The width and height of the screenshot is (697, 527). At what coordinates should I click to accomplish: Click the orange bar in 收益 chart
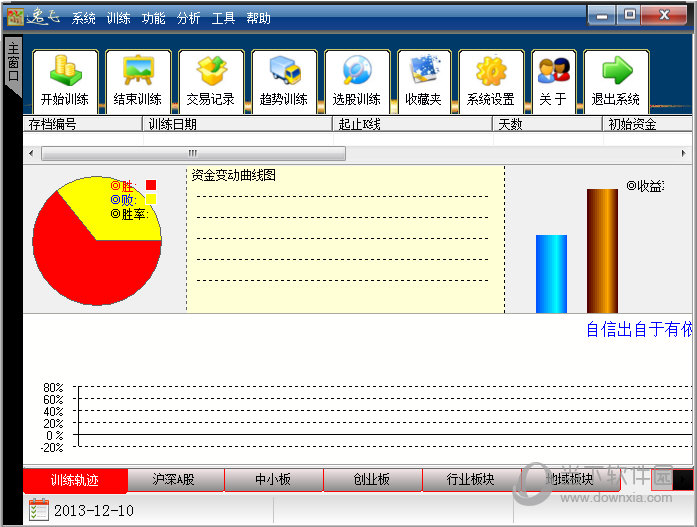click(x=602, y=251)
